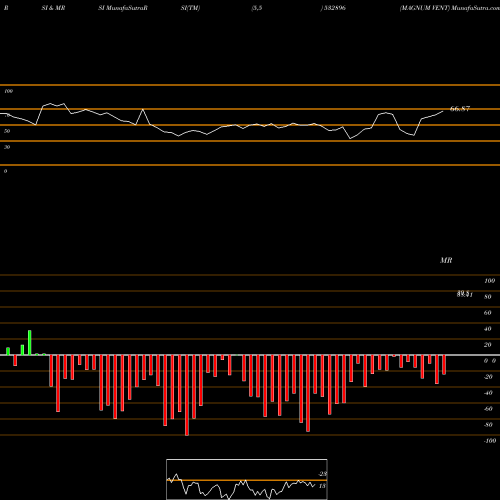Click the RSI value label '66.87'
The image size is (500, 500).
(x=460, y=109)
